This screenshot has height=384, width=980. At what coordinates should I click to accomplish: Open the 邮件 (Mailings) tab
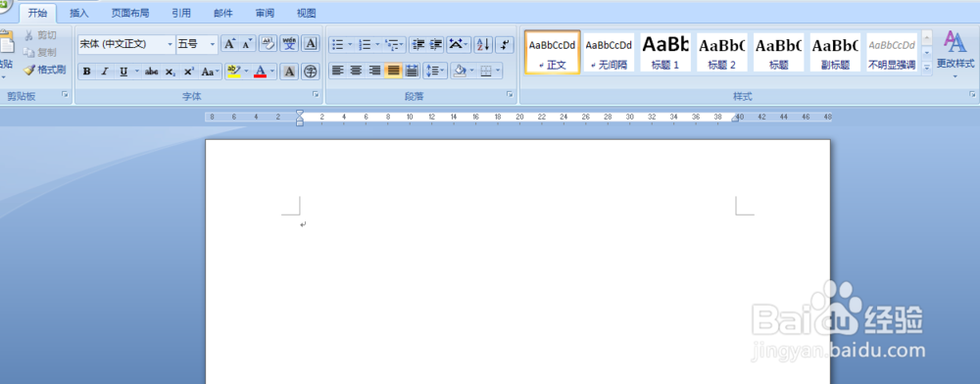pos(223,13)
